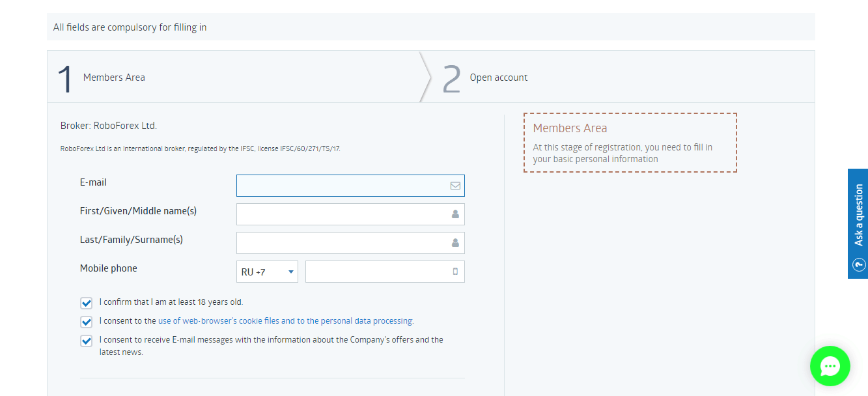This screenshot has height=396, width=868.
Task: Focus the Mobile phone number input
Action: click(x=385, y=272)
